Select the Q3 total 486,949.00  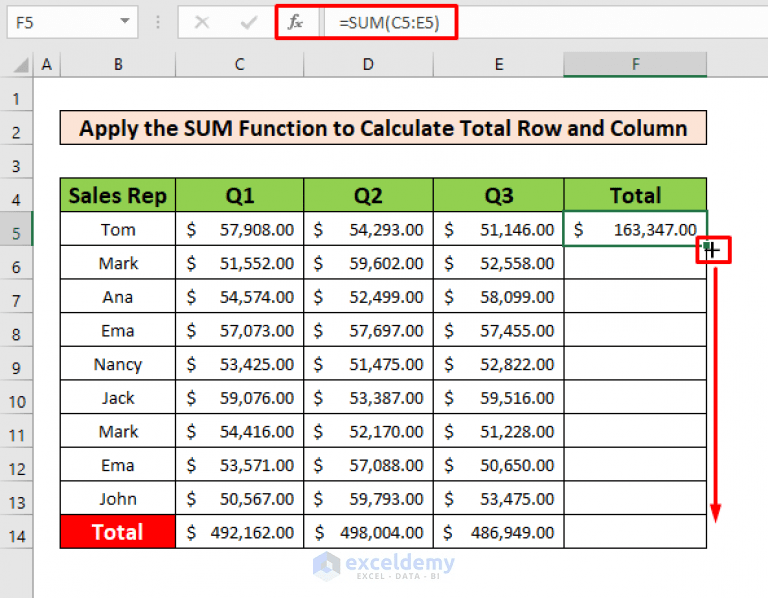coord(499,532)
